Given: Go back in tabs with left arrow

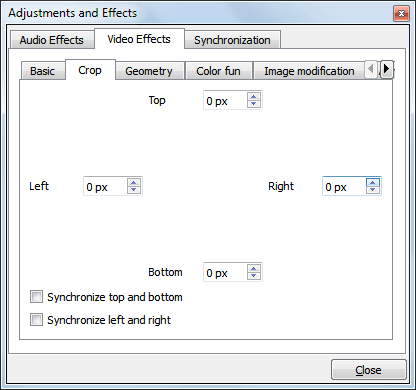Looking at the screenshot, I should (x=371, y=69).
